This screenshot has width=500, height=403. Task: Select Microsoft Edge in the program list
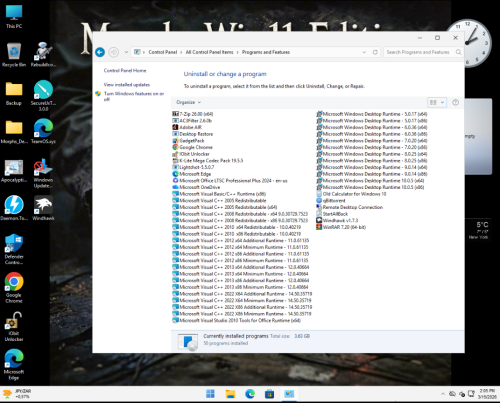click(192, 174)
